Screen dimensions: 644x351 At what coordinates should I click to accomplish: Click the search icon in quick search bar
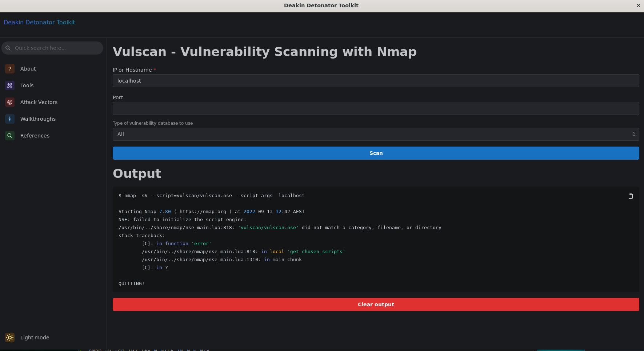(8, 48)
